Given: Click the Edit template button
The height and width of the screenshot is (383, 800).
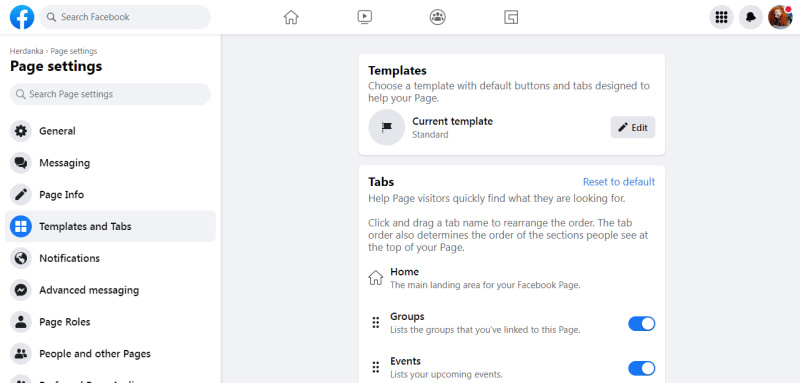Looking at the screenshot, I should [633, 127].
